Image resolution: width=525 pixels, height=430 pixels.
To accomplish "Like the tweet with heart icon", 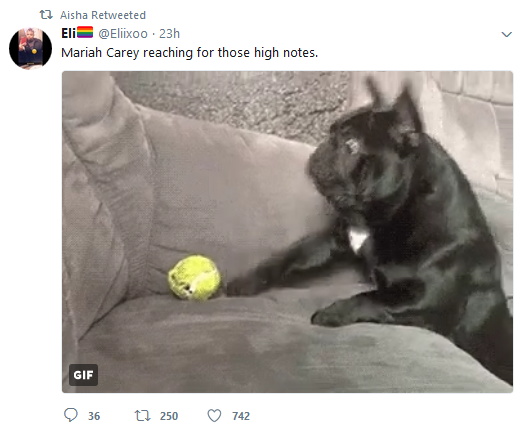I will tap(214, 416).
